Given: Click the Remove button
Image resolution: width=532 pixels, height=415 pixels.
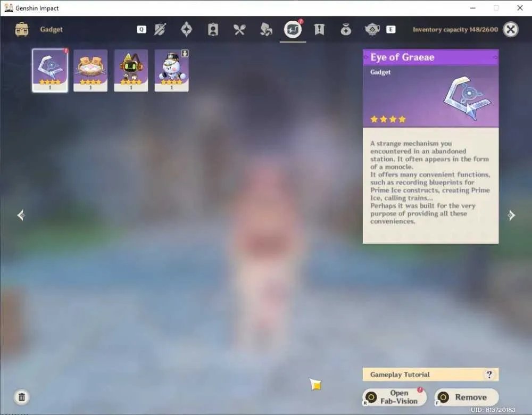Looking at the screenshot, I should [467, 397].
